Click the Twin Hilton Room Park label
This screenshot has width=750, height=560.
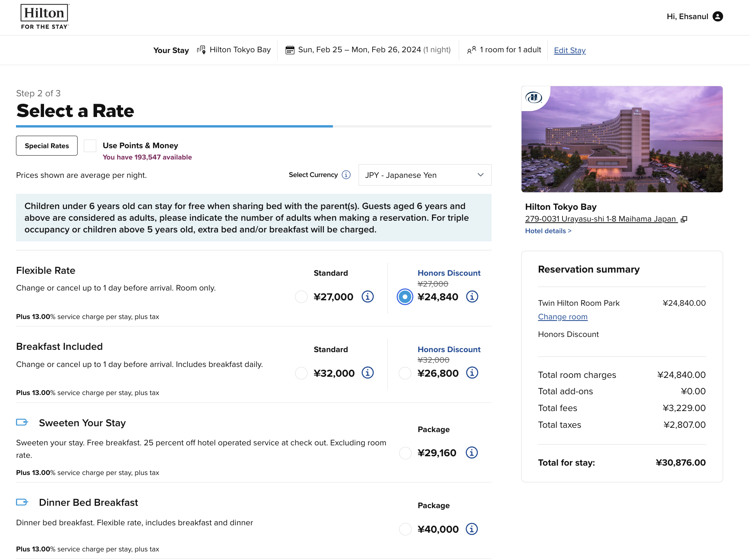579,303
